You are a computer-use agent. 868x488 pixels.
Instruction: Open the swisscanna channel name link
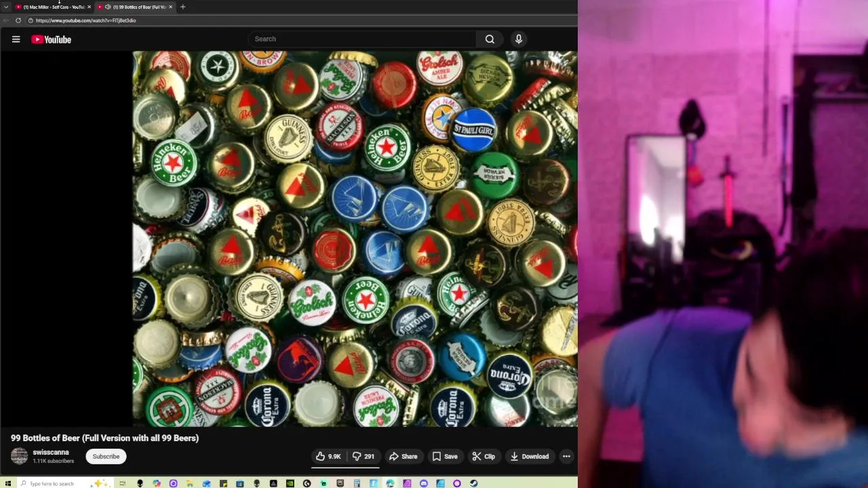[51, 452]
